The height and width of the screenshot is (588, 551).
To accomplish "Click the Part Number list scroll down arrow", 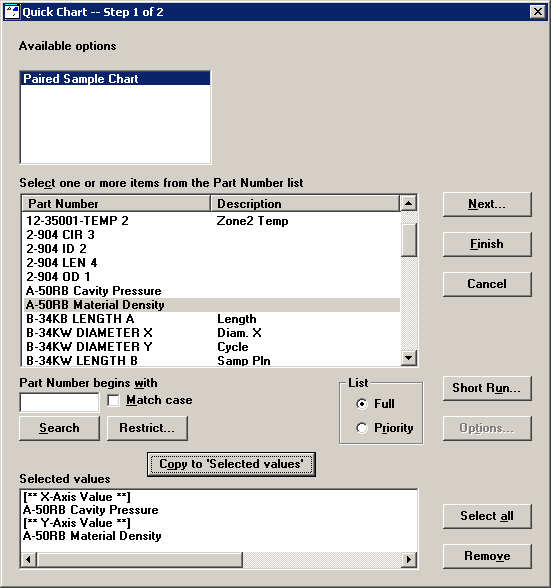I will 408,357.
